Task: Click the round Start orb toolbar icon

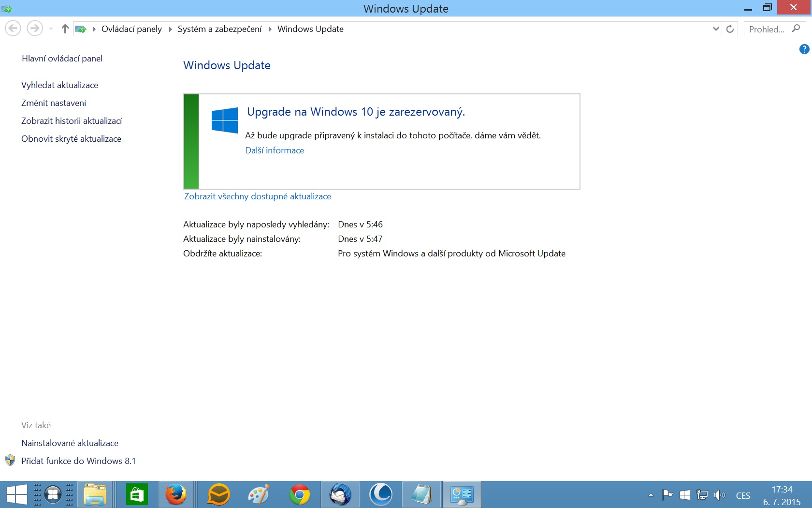Action: pos(53,494)
